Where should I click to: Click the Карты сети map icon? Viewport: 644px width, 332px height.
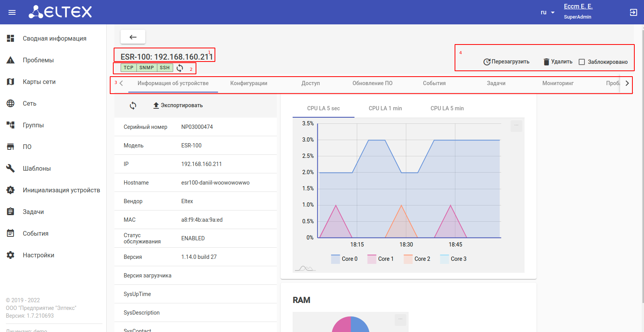[x=10, y=82]
